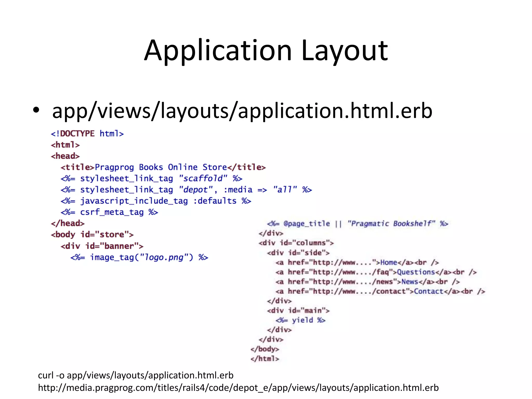Click the opening '<head>' tag line
The width and height of the screenshot is (532, 399).
pos(65,156)
